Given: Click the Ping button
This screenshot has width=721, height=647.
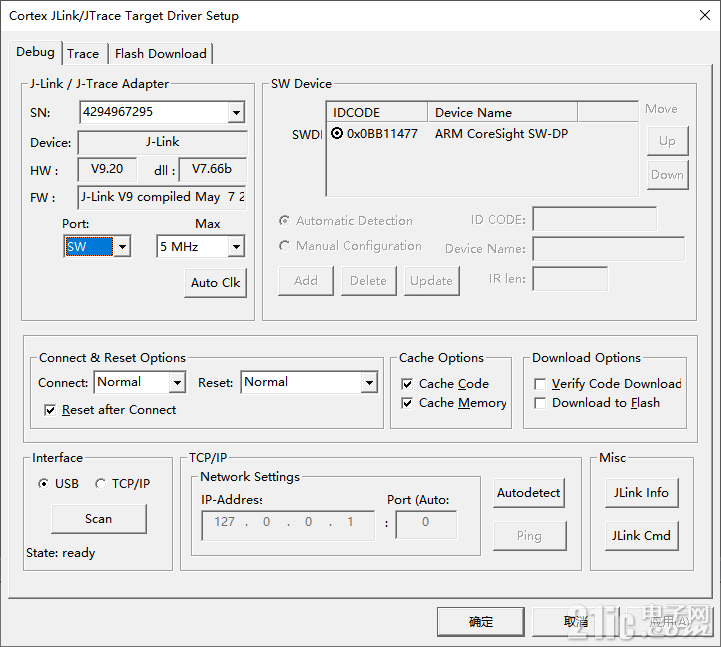Looking at the screenshot, I should [x=530, y=536].
